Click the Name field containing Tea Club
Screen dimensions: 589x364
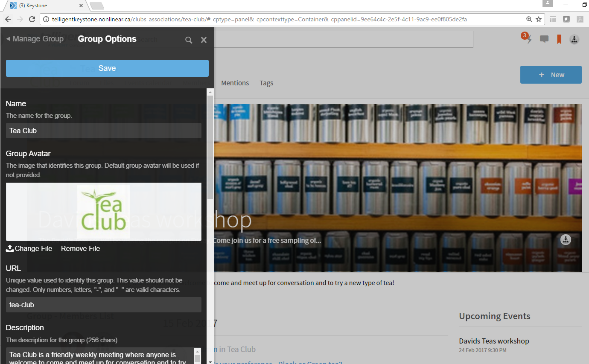(103, 131)
